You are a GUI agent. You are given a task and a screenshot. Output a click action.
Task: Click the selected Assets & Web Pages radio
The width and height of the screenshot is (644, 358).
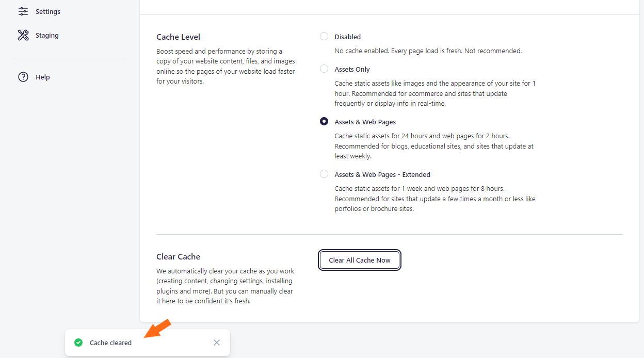[x=324, y=121]
